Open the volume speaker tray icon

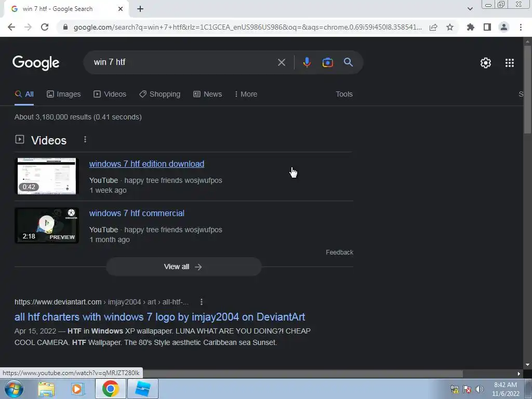point(479,389)
